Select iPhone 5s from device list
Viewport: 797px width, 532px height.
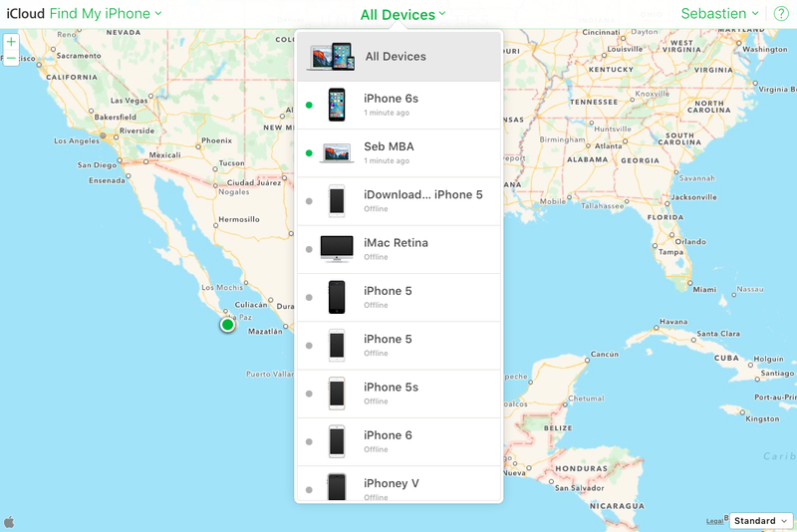coord(399,394)
